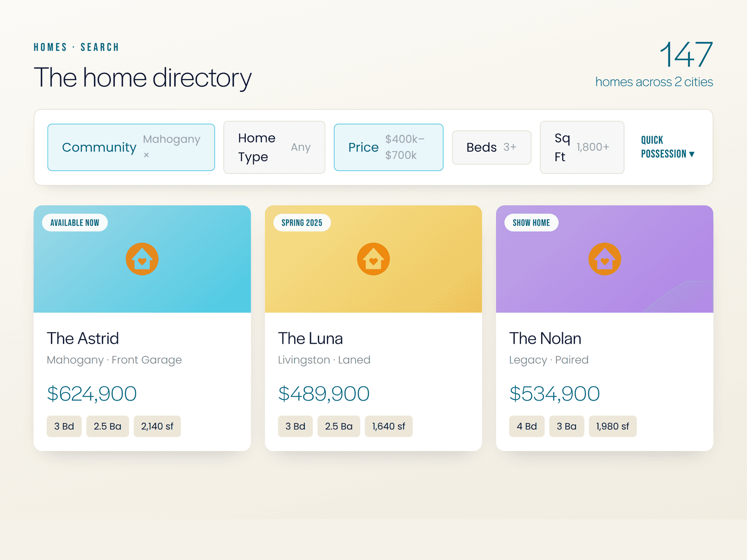Click the $624,900 price
The height and width of the screenshot is (560, 747).
click(x=92, y=394)
